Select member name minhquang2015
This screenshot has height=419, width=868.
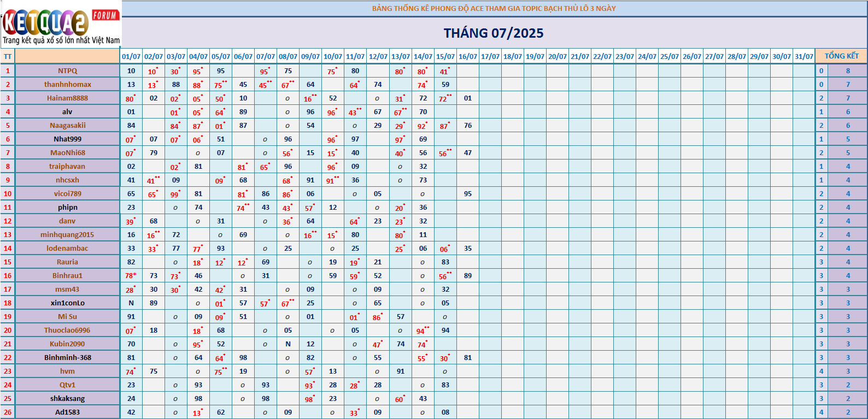coord(68,234)
